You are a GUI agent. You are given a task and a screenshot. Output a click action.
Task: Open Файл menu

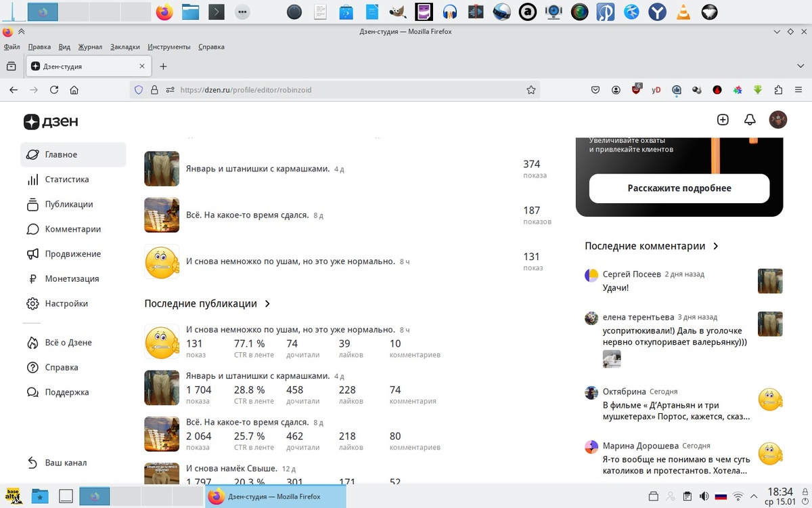(x=12, y=47)
